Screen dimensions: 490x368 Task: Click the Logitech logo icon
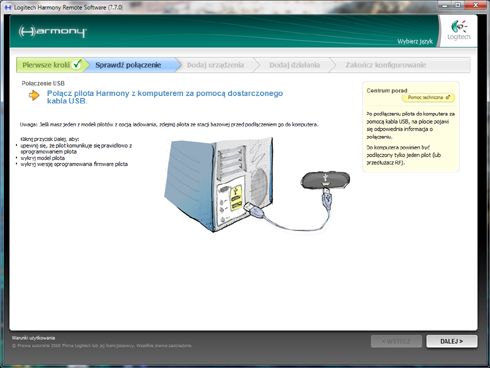click(x=459, y=30)
